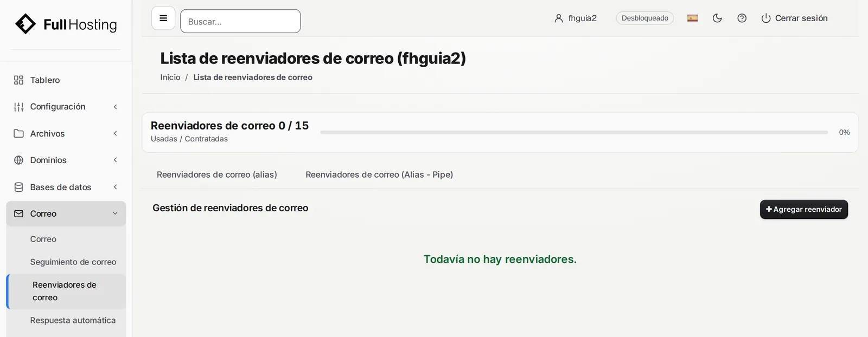Viewport: 868px width, 337px height.
Task: Click 'Todavía no hay reenviadores.' message
Action: point(500,260)
